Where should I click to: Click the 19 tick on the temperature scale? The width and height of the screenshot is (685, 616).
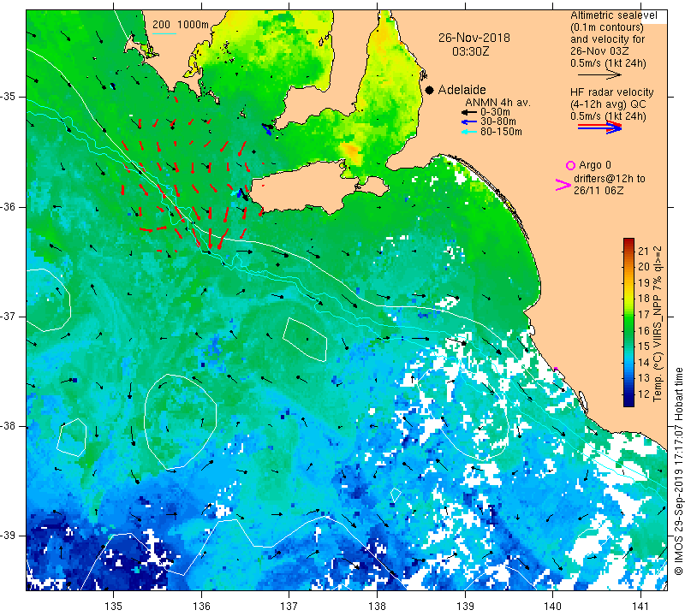[644, 283]
